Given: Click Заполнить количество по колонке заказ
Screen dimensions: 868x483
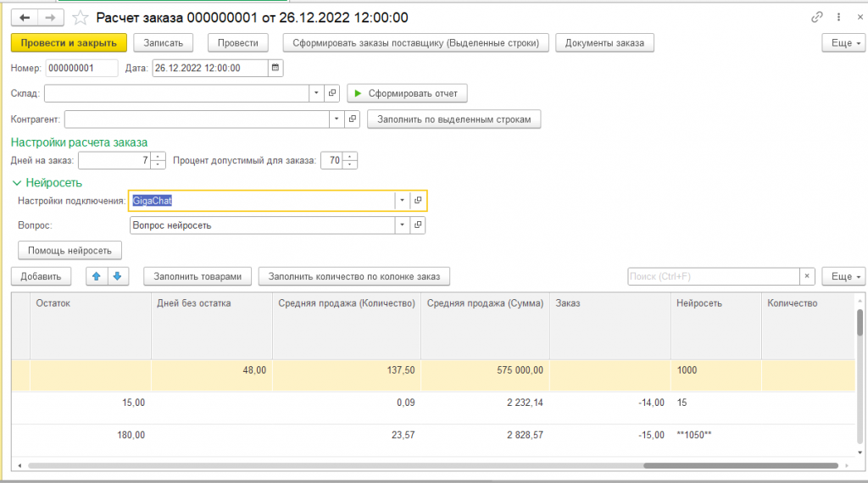Looking at the screenshot, I should [354, 276].
